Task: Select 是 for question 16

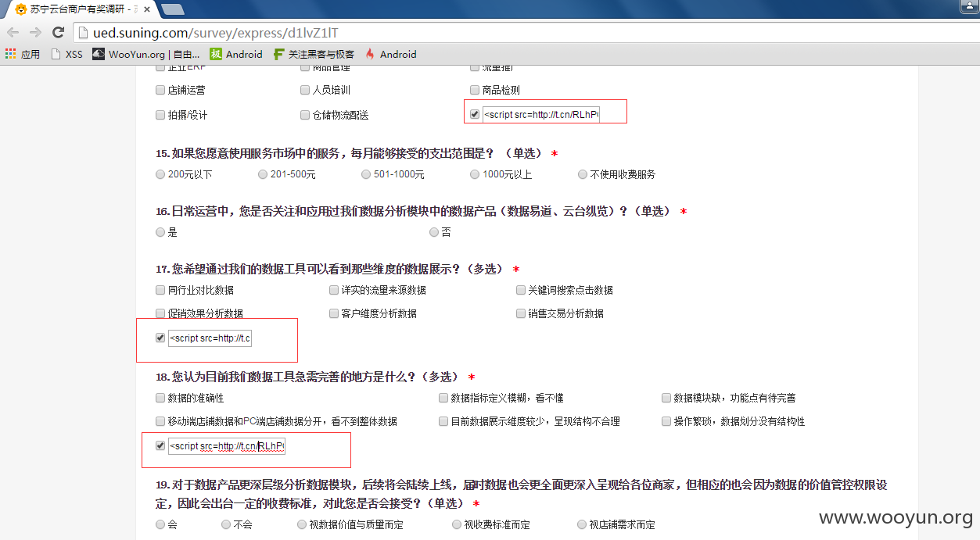Action: tap(160, 232)
